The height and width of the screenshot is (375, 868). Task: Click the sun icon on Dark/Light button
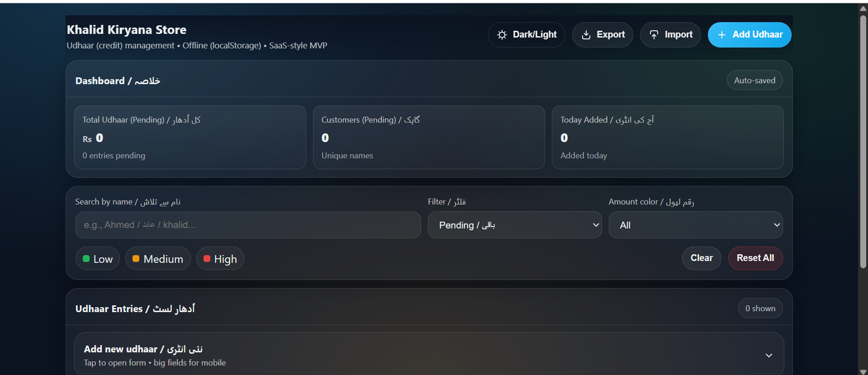[x=502, y=35]
